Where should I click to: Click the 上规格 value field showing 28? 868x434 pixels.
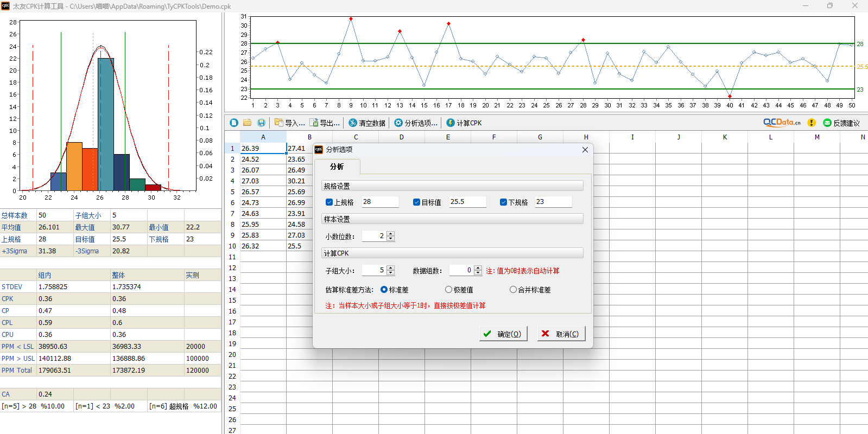coord(380,202)
